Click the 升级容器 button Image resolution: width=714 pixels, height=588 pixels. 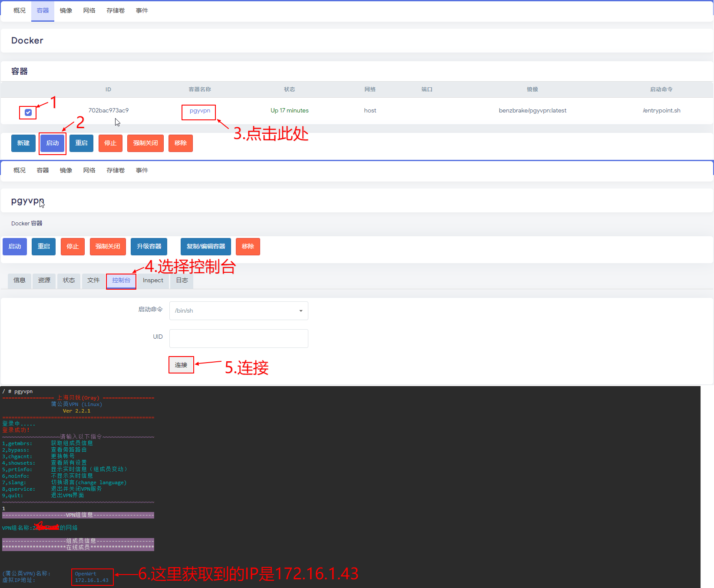point(149,247)
